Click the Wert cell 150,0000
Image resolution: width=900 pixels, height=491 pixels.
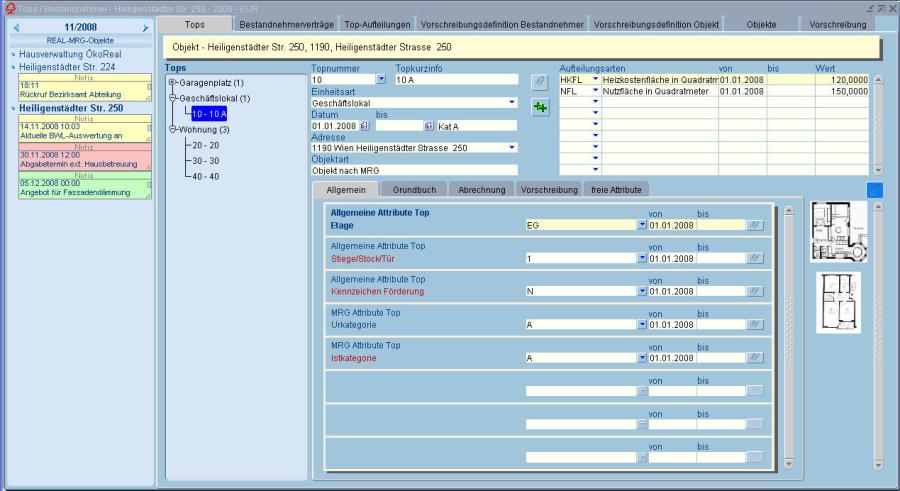point(842,91)
